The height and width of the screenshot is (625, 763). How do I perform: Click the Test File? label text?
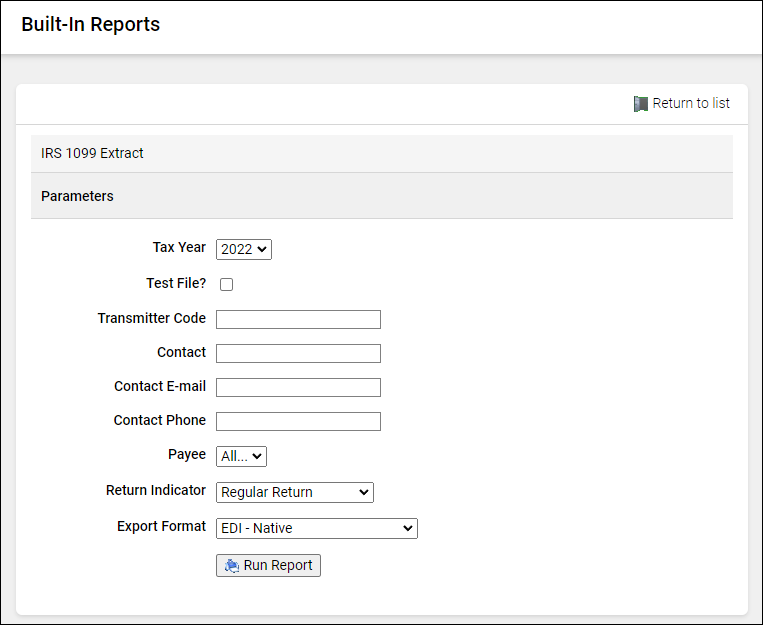[176, 283]
